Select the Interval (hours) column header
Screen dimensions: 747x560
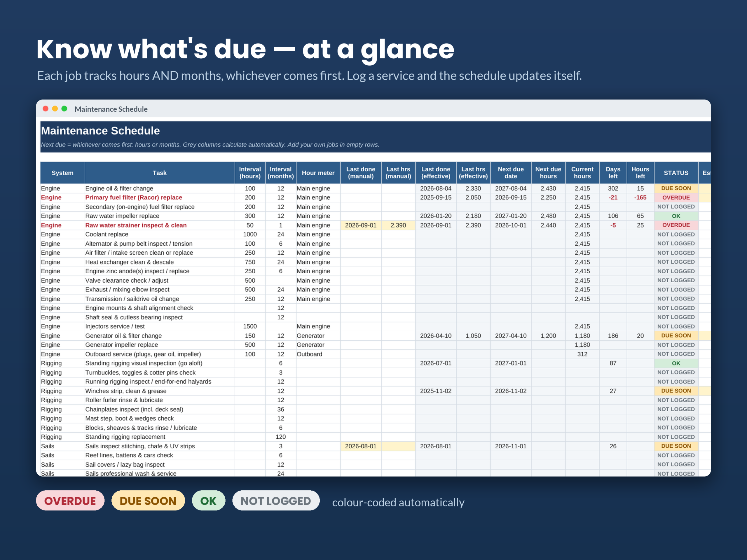(250, 173)
